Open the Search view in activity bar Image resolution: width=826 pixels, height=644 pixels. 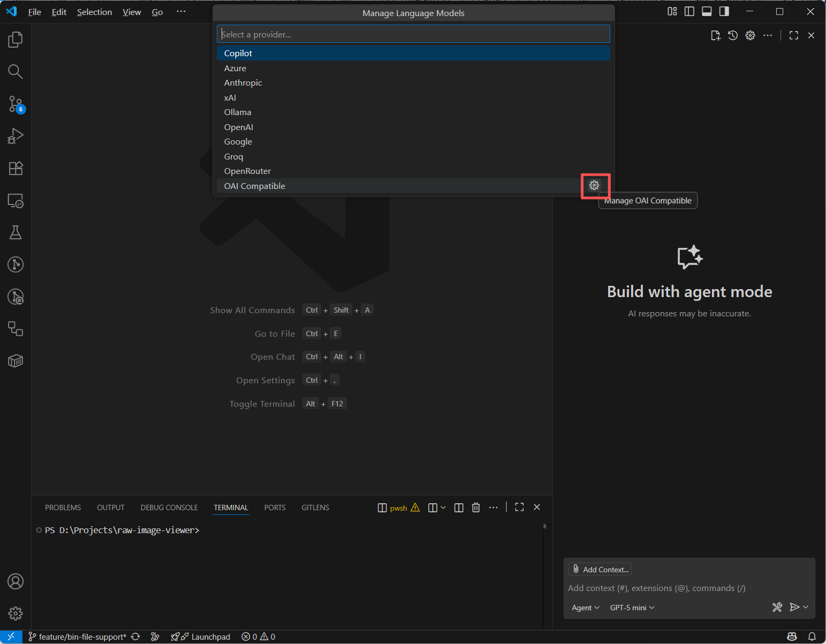tap(16, 72)
